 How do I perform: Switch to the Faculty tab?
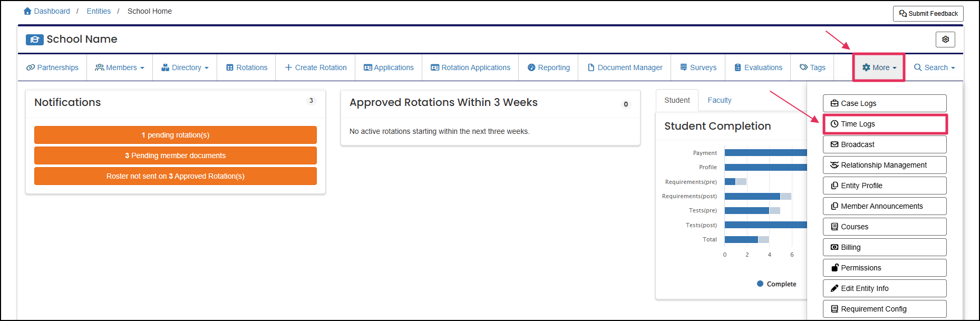pos(719,100)
